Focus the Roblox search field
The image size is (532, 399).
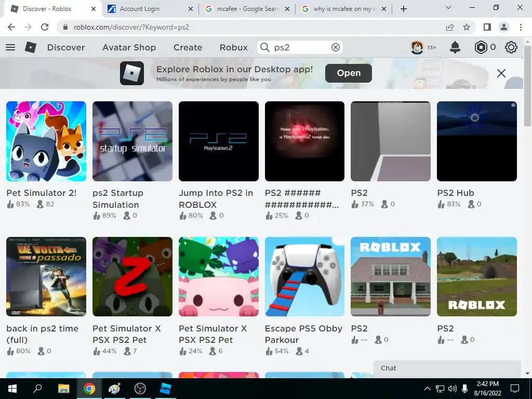coord(300,47)
